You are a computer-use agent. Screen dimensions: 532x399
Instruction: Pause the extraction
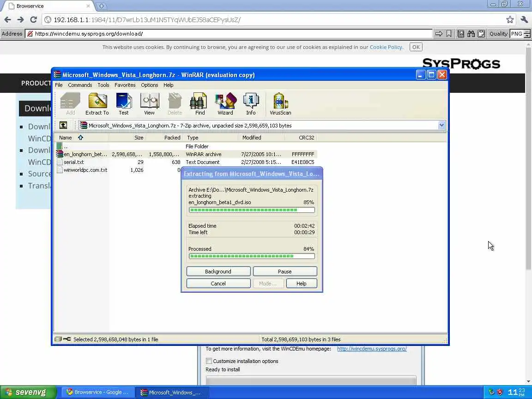coord(284,272)
